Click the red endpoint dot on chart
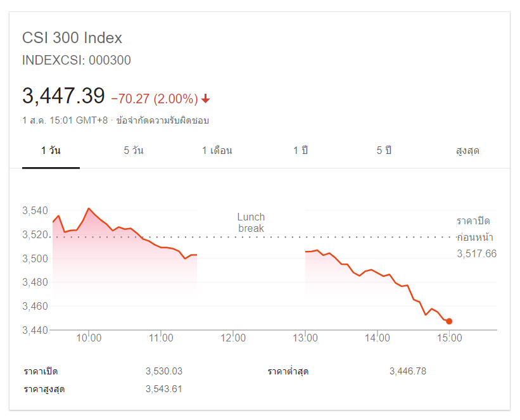 [449, 321]
